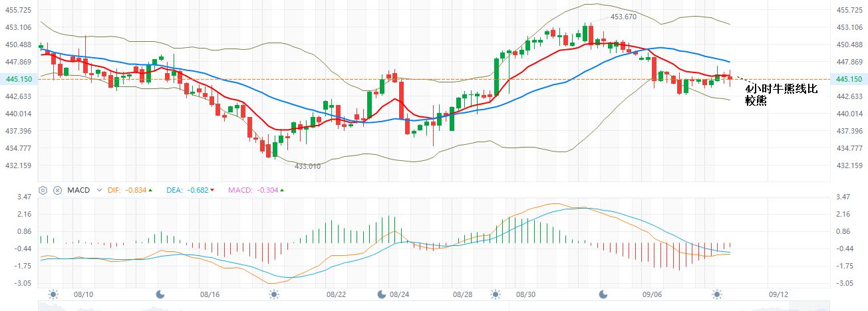Click the green arrow beside the DIF value

coord(150,190)
